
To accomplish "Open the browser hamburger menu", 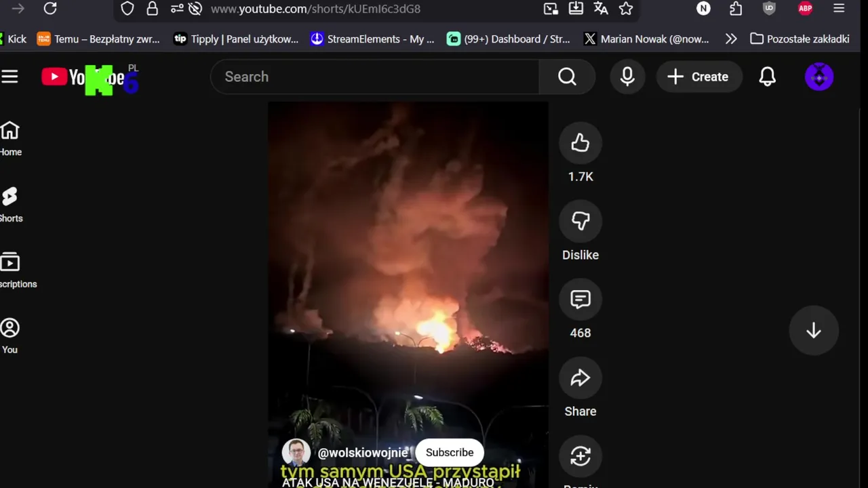I will point(839,9).
